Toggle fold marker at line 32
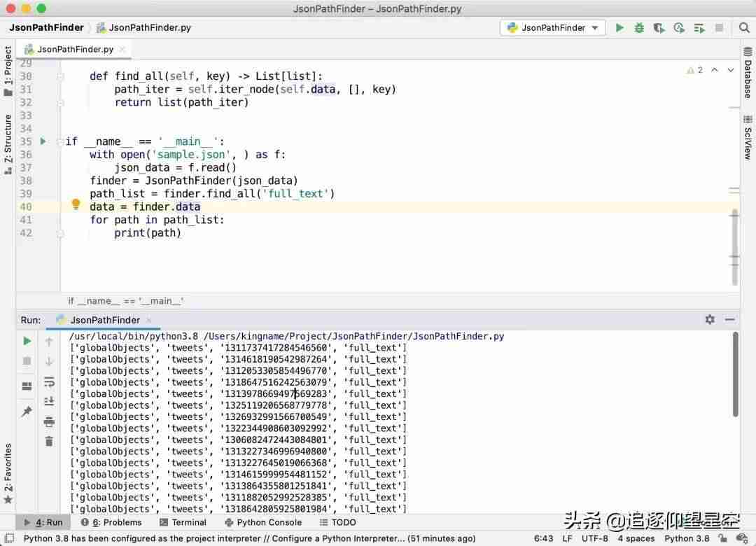756x546 pixels. [x=60, y=102]
